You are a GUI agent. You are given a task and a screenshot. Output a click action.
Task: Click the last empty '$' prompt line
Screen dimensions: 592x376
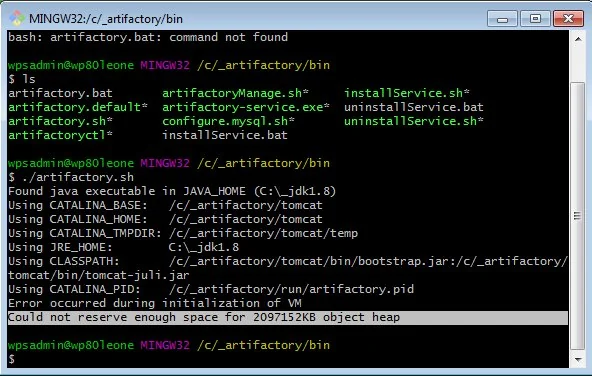tap(12, 359)
